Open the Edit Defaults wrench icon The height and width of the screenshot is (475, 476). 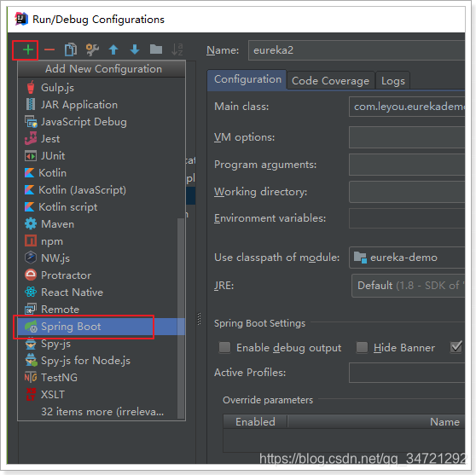coord(92,49)
